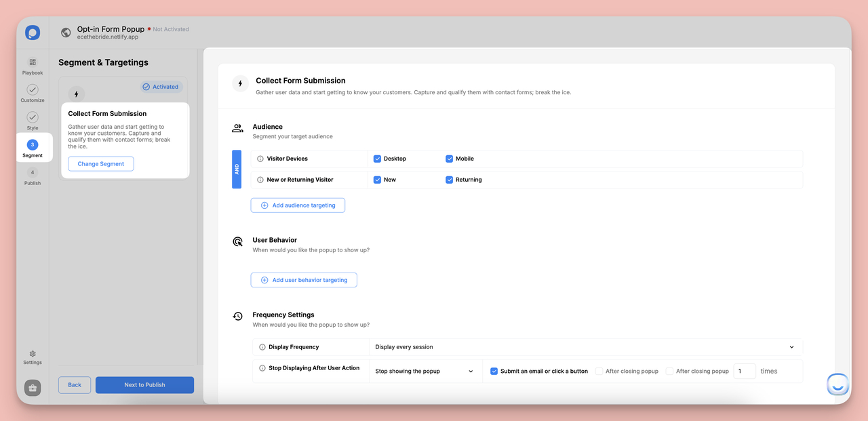
Task: Click the Frequency Settings clock icon
Action: 237,316
